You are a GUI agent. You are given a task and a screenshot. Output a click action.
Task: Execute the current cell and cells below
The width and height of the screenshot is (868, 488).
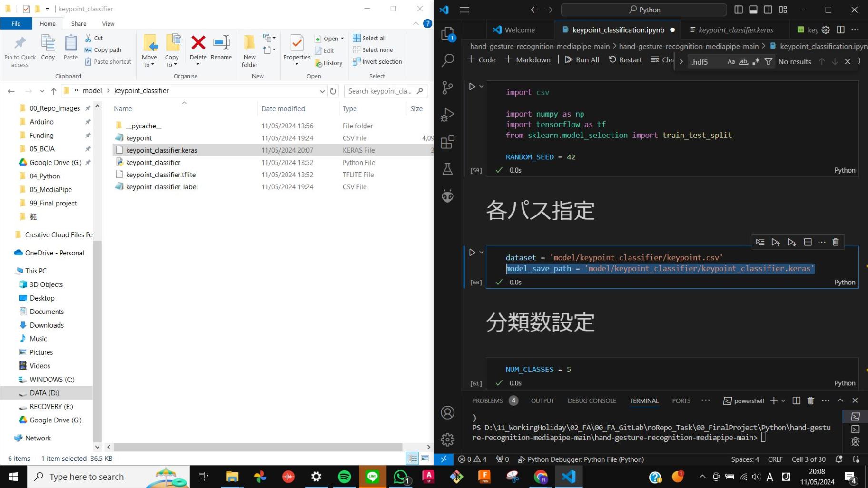[x=791, y=242]
